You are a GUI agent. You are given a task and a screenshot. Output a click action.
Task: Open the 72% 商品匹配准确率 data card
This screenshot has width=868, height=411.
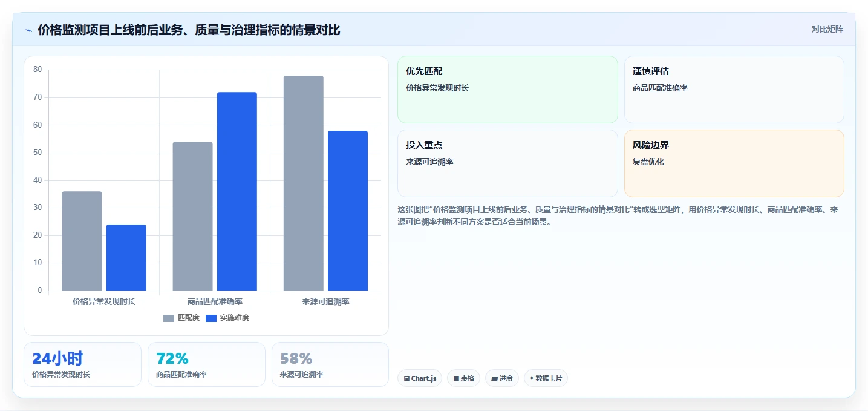[206, 364]
